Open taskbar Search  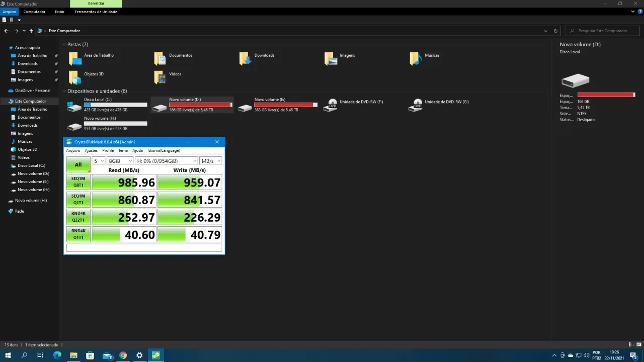coord(24,355)
